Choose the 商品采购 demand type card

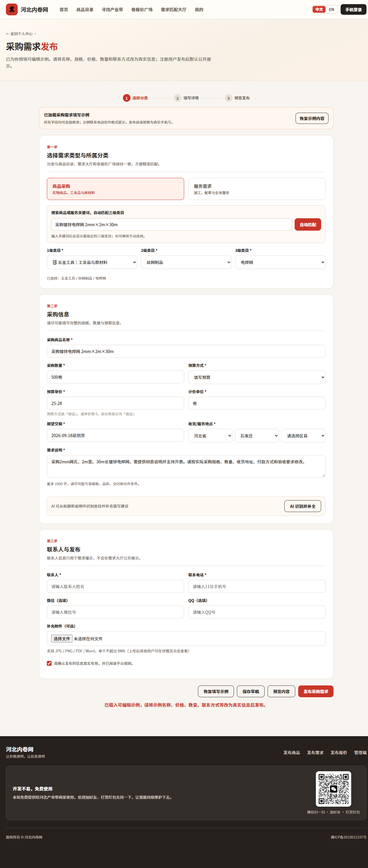115,189
